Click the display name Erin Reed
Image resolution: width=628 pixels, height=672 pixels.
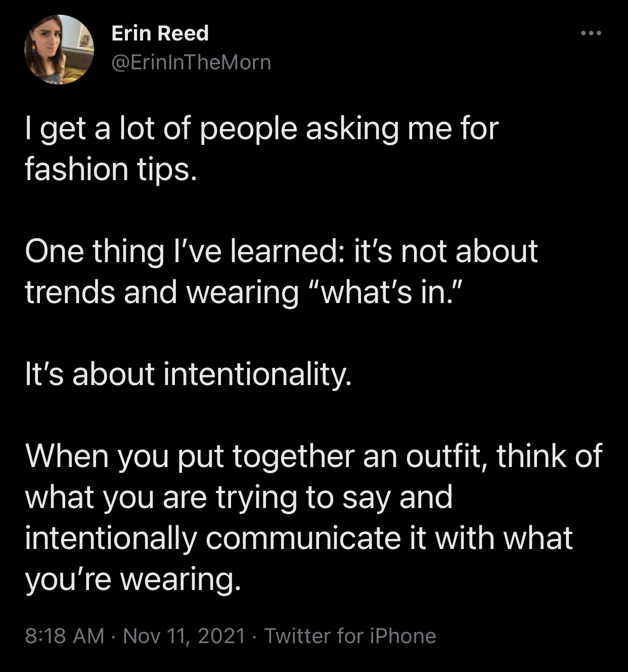pos(160,33)
